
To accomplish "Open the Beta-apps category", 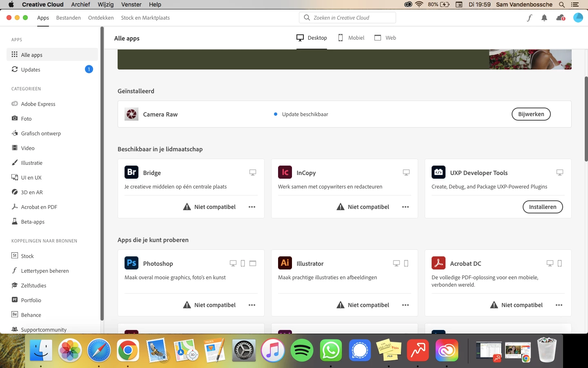I will click(x=52, y=222).
